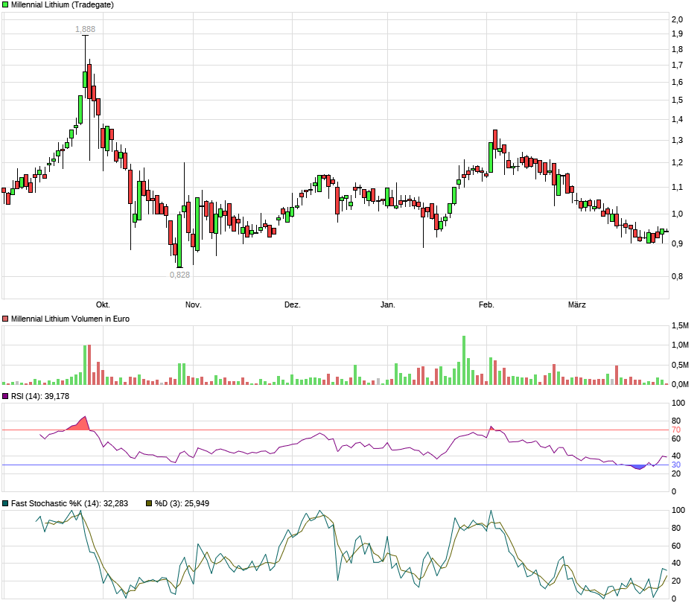This screenshot has width=700, height=606.
Task: Click the red volume legend square
Action: pos(5,319)
